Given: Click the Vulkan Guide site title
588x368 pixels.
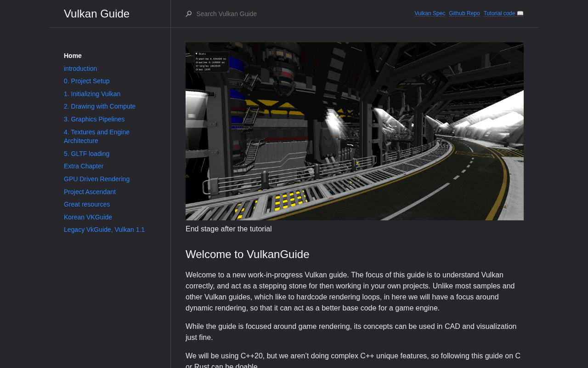Looking at the screenshot, I should 96,14.
